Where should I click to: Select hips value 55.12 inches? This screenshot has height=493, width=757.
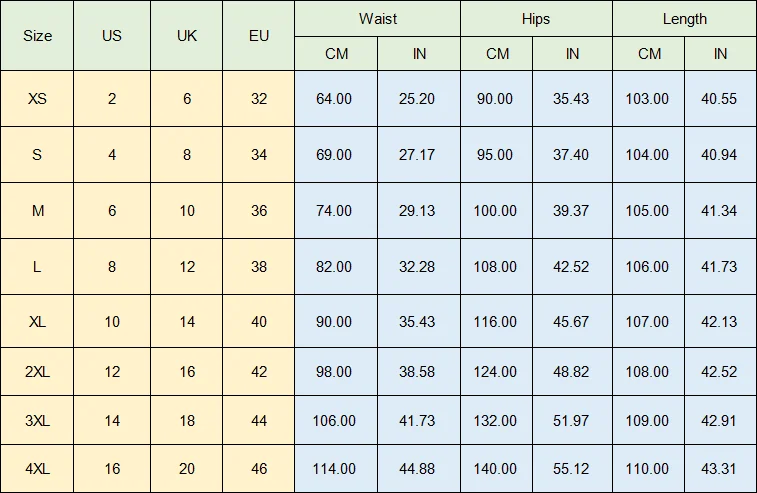tap(572, 469)
